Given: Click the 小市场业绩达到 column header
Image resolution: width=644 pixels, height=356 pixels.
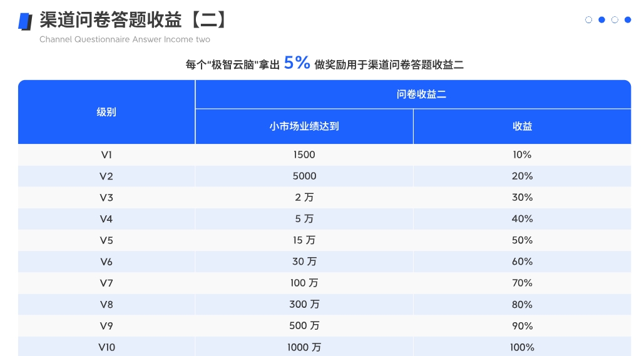Looking at the screenshot, I should pyautogui.click(x=304, y=126).
